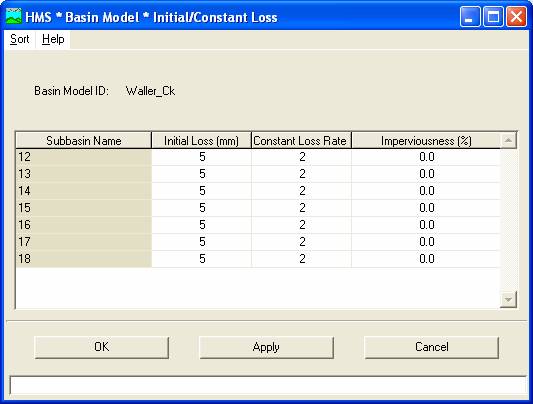Click the Initial Loss (mm) column header

(x=201, y=141)
